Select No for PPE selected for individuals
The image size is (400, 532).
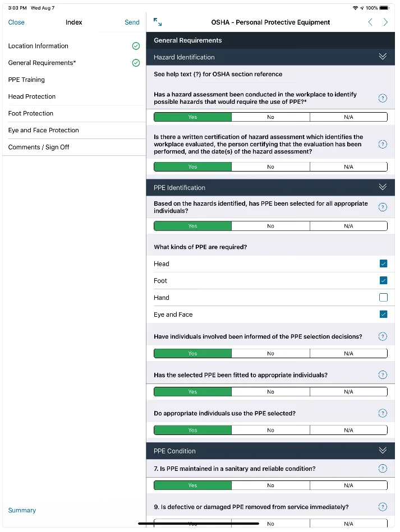click(x=270, y=226)
